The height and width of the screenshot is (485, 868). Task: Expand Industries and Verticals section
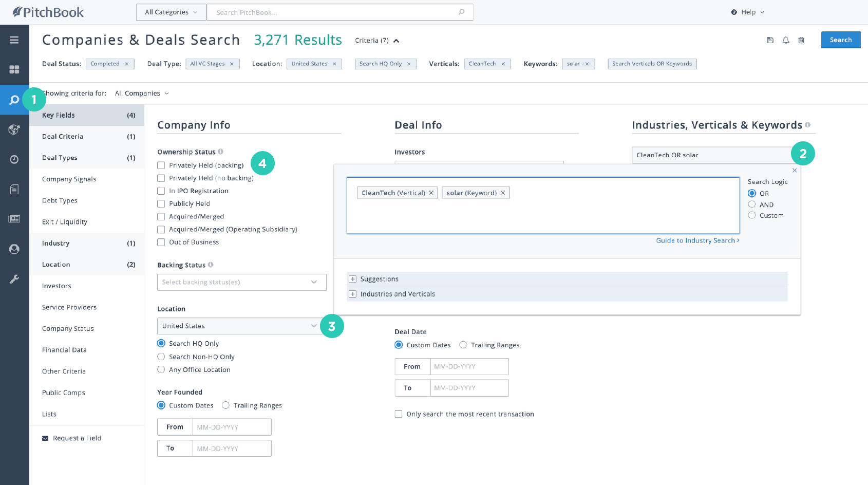click(352, 294)
